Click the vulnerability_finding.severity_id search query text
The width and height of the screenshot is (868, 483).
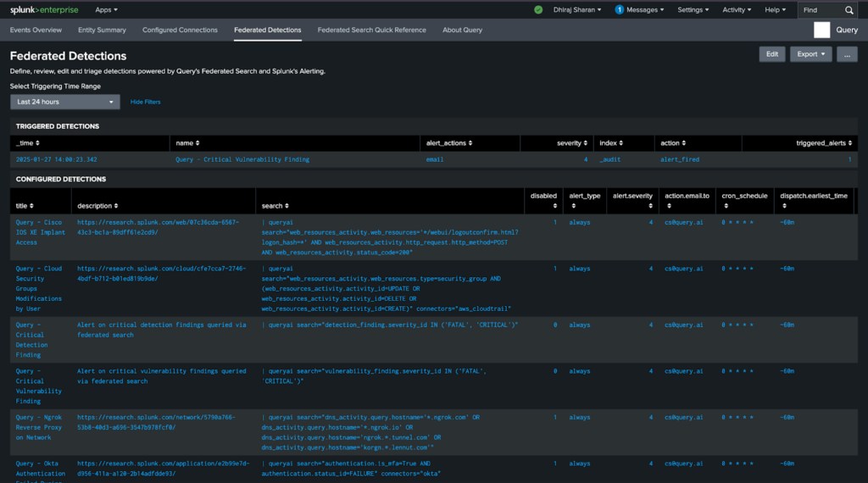[374, 376]
